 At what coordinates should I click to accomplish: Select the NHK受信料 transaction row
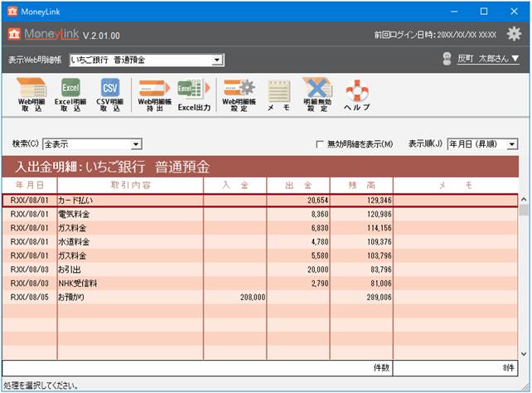(260, 284)
